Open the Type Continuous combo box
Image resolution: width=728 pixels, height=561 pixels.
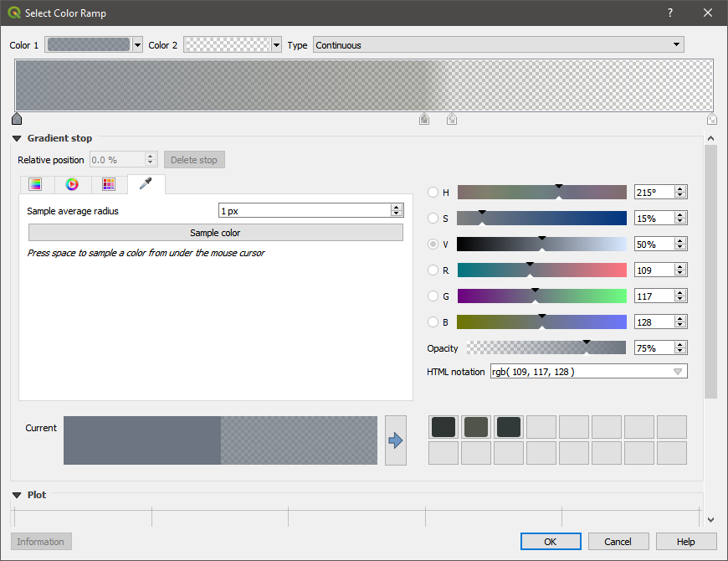click(498, 45)
